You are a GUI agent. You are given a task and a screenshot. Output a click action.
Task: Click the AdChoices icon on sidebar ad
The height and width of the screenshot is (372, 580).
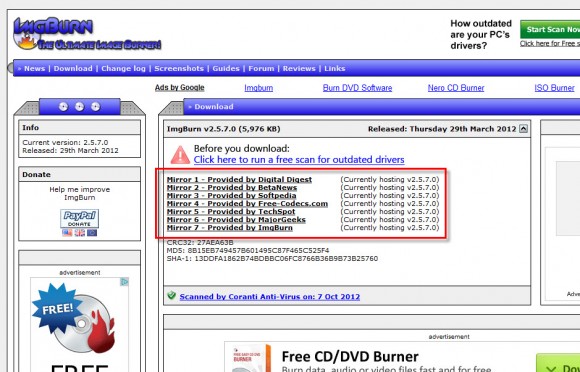pos(125,282)
